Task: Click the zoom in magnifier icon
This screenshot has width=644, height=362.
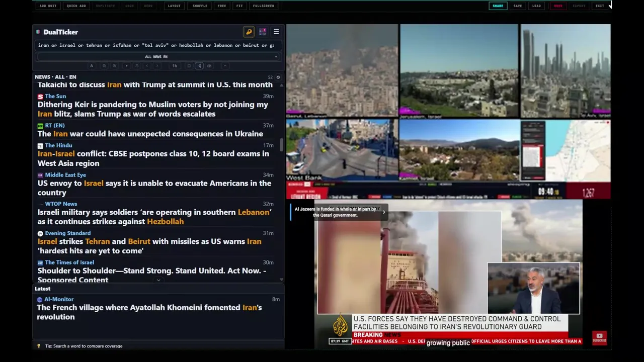Action: coord(114,66)
